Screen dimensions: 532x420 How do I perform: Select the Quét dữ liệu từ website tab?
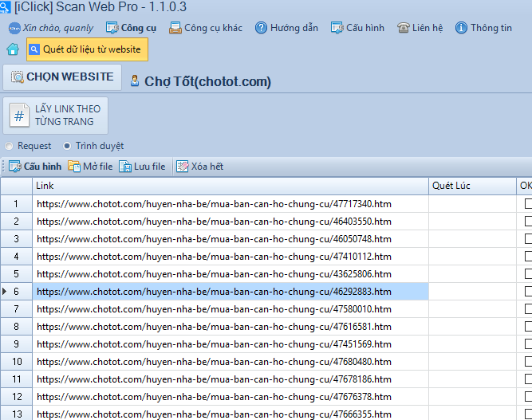[x=87, y=49]
